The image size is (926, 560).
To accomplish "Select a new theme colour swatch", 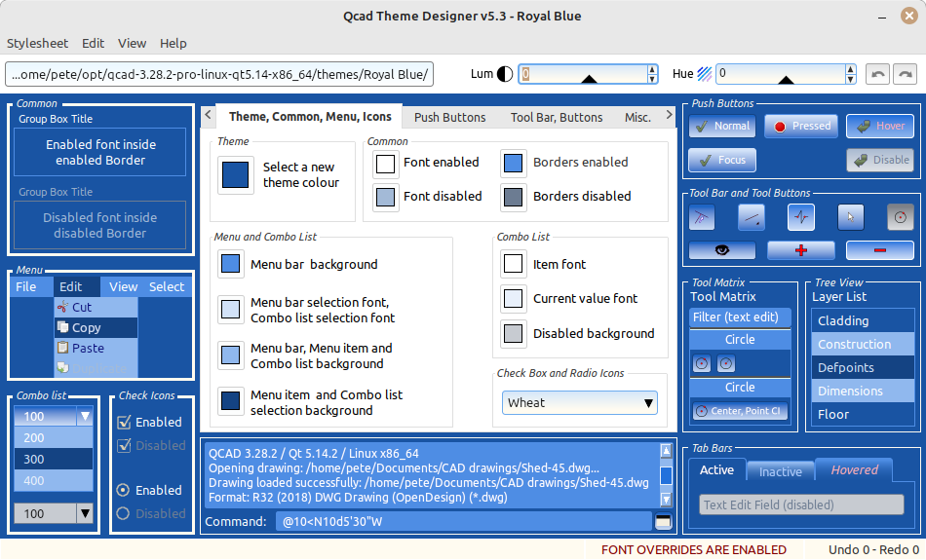I will point(235,174).
